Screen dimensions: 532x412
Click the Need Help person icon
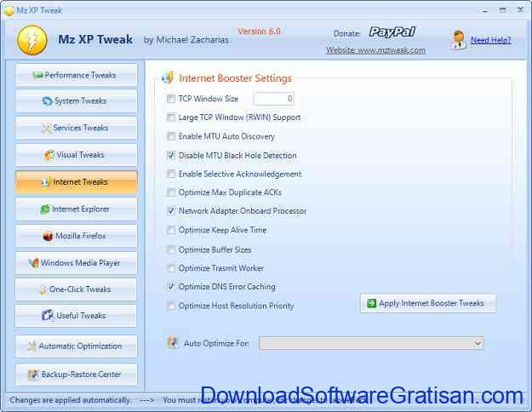point(459,40)
